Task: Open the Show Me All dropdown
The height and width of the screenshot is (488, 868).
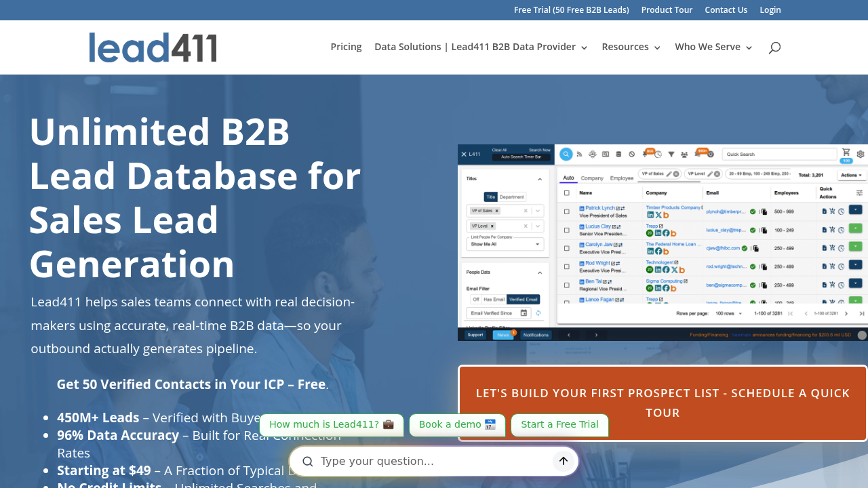Action: (505, 244)
